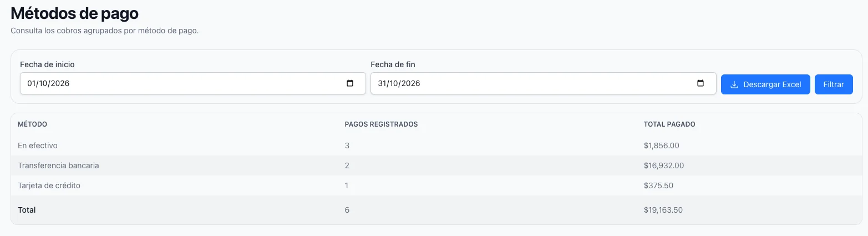Click the Total pagado column header
The image size is (868, 236).
pyautogui.click(x=669, y=124)
